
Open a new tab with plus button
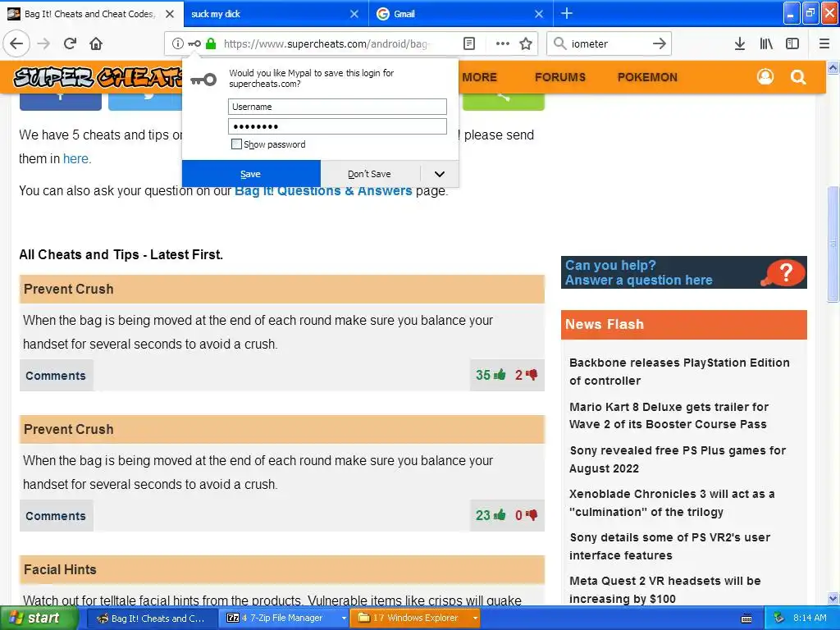pyautogui.click(x=566, y=13)
